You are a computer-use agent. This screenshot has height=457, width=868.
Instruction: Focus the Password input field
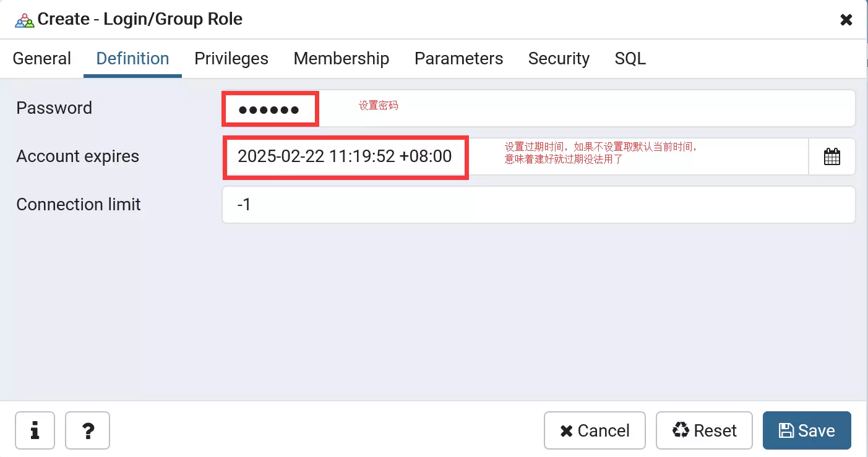click(x=538, y=108)
